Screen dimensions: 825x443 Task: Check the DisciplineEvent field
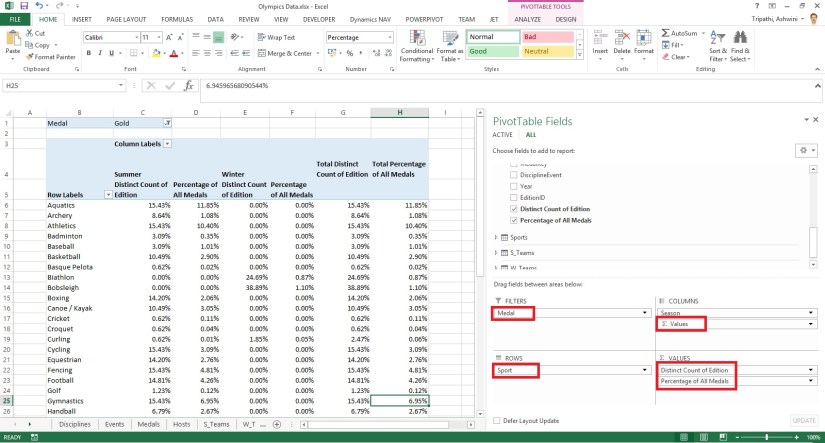click(x=514, y=175)
